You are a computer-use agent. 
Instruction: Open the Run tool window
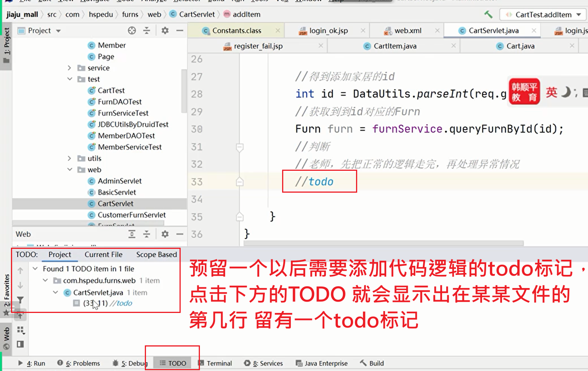[31, 363]
